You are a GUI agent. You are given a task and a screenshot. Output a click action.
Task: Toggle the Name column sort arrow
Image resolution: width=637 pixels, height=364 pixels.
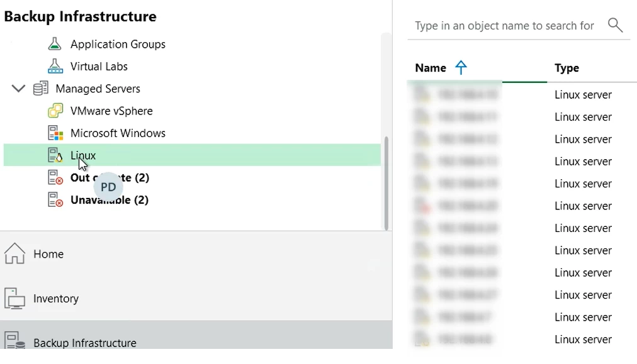(x=461, y=68)
